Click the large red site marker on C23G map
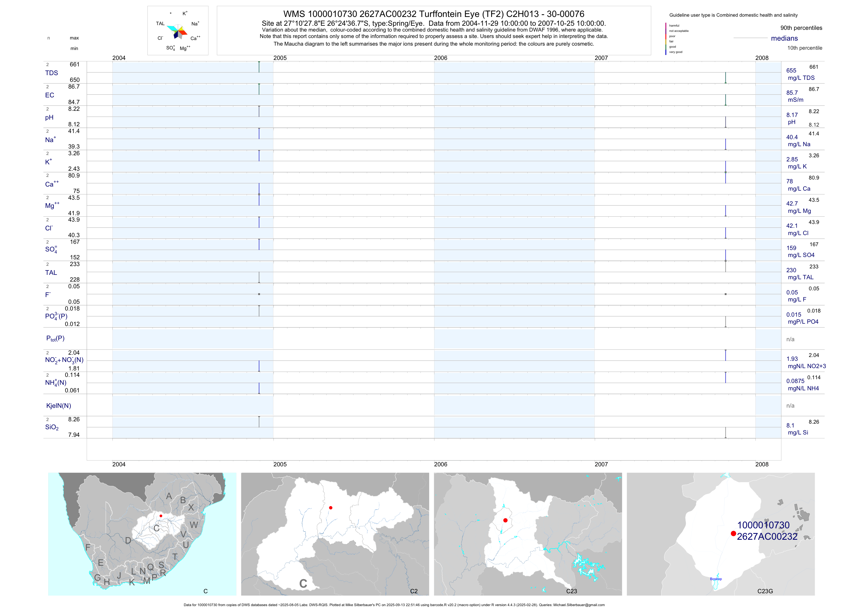Viewport: 868px width, 614px height. (x=734, y=534)
